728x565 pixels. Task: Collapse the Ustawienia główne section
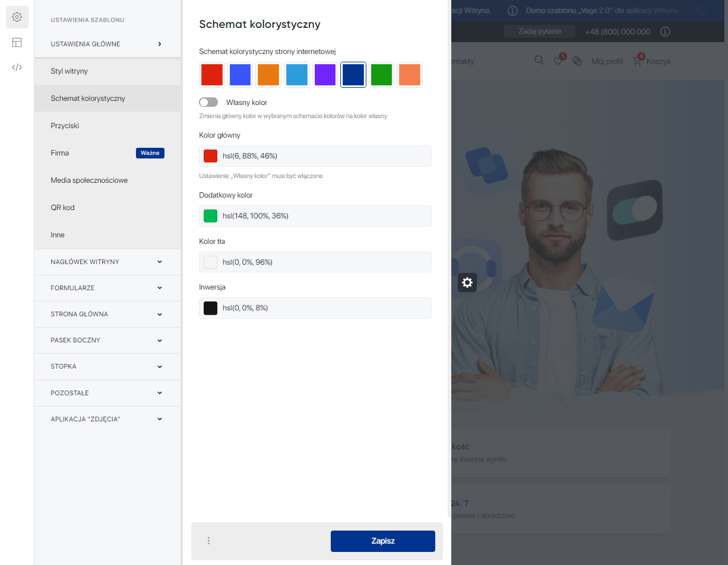(107, 44)
